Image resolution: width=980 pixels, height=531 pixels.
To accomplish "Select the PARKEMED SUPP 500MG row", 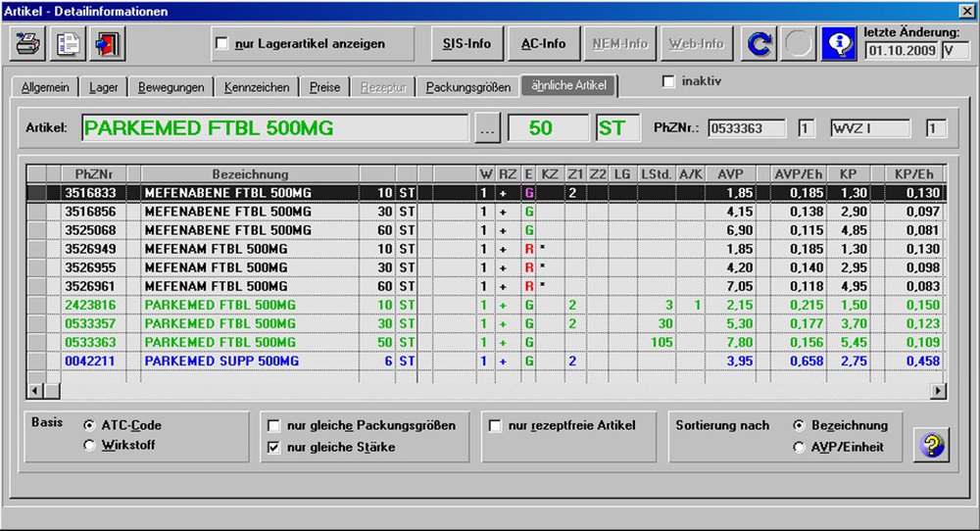I will point(220,362).
